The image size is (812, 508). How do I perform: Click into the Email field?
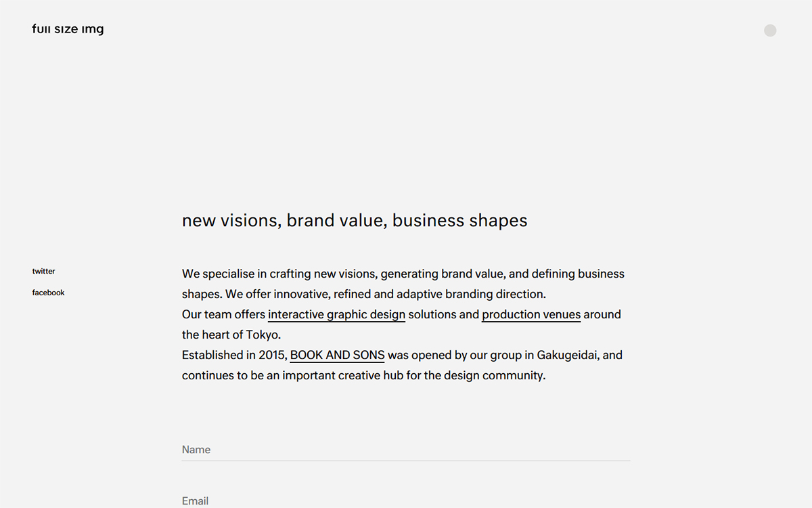(406, 501)
